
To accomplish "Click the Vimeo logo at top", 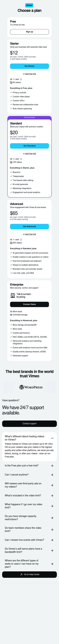I will coord(29,5).
